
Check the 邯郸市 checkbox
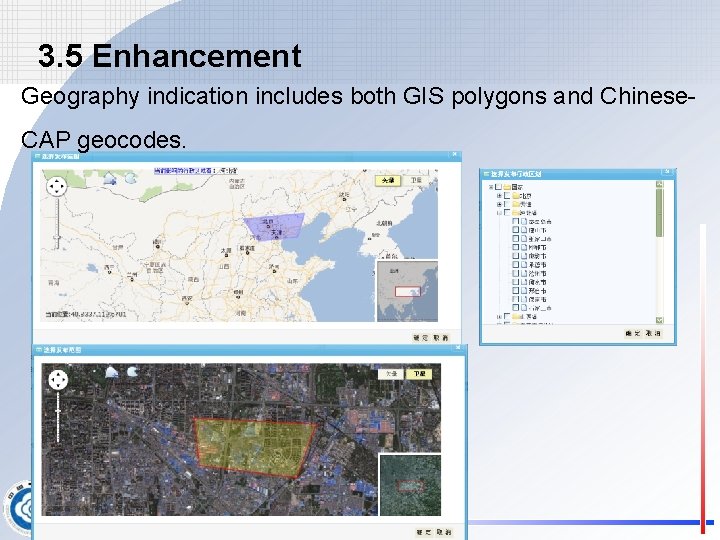tap(516, 248)
